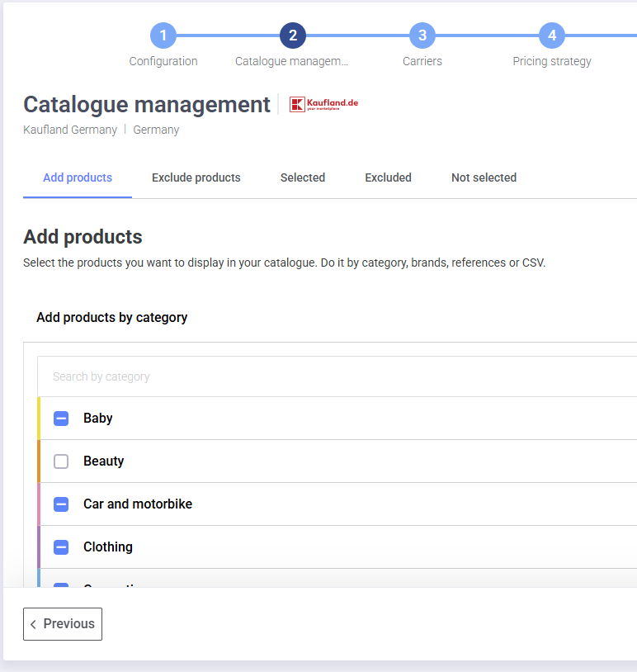637x672 pixels.
Task: Expand Add products by category section
Action: 112,318
